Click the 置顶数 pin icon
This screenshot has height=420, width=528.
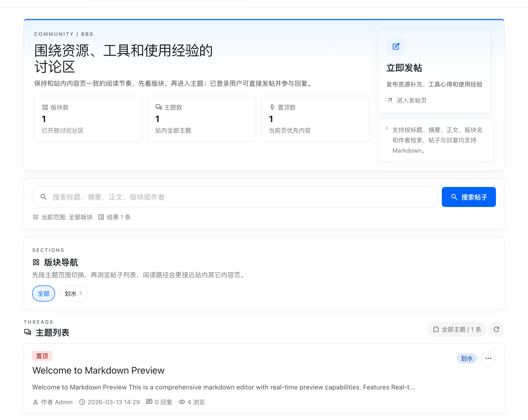coord(272,107)
